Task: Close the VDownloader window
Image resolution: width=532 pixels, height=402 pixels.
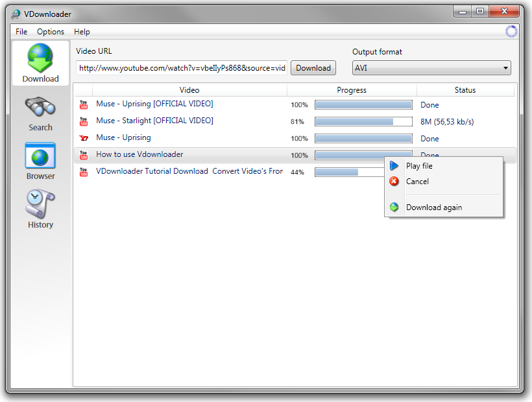Action: [x=504, y=11]
